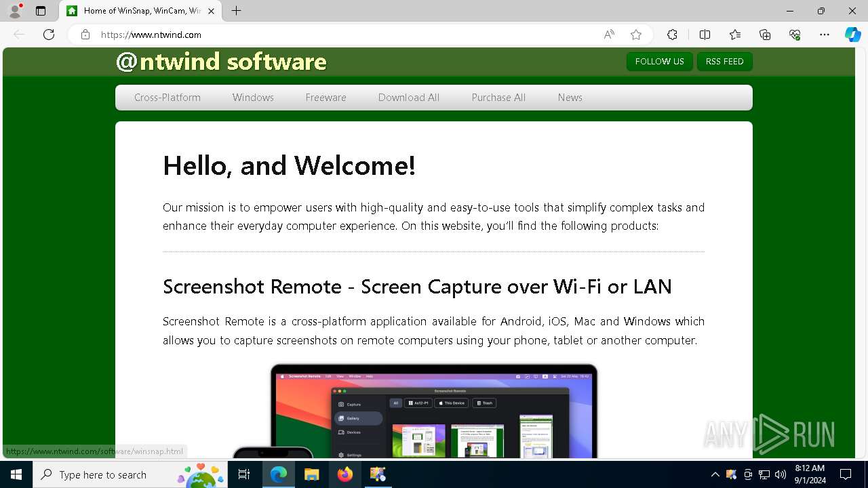Open the installer app taskbar icon
The width and height of the screenshot is (868, 488).
[x=378, y=474]
